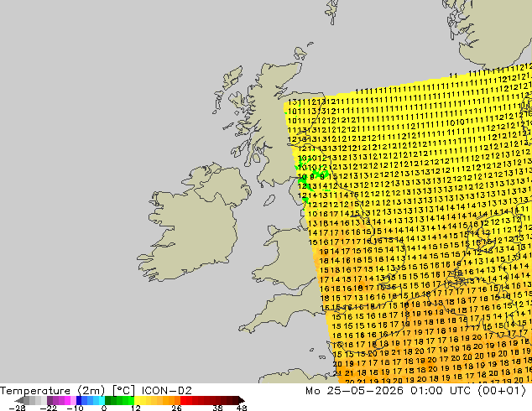
Task: Click the 26 legend scale value
Action: tap(176, 408)
